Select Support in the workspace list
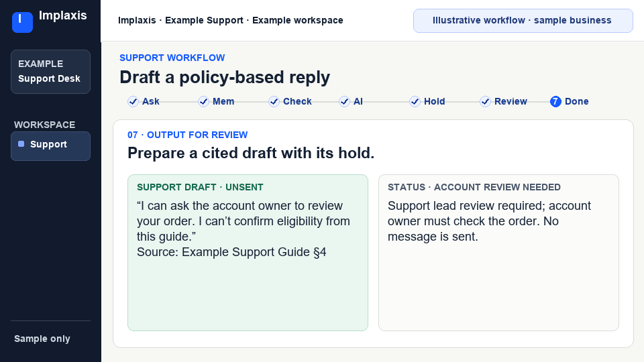The width and height of the screenshot is (644, 362). (x=50, y=145)
